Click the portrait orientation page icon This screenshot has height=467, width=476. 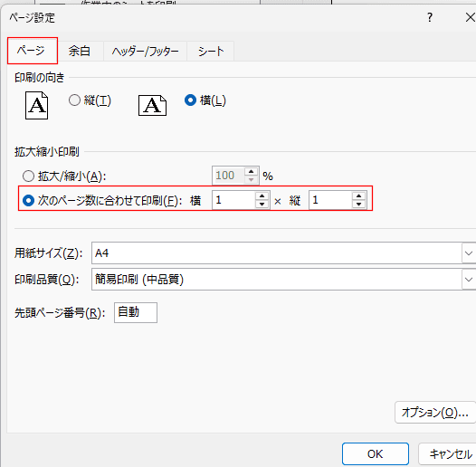click(x=36, y=105)
